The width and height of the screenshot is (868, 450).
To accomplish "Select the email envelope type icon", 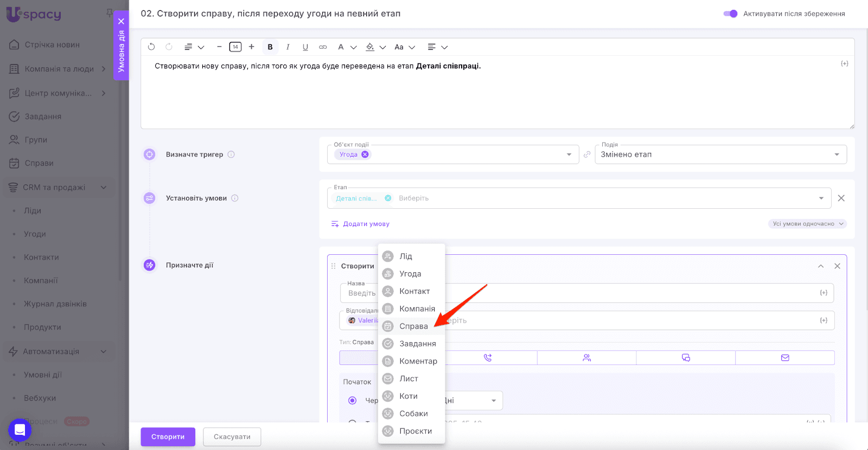I will [x=784, y=358].
